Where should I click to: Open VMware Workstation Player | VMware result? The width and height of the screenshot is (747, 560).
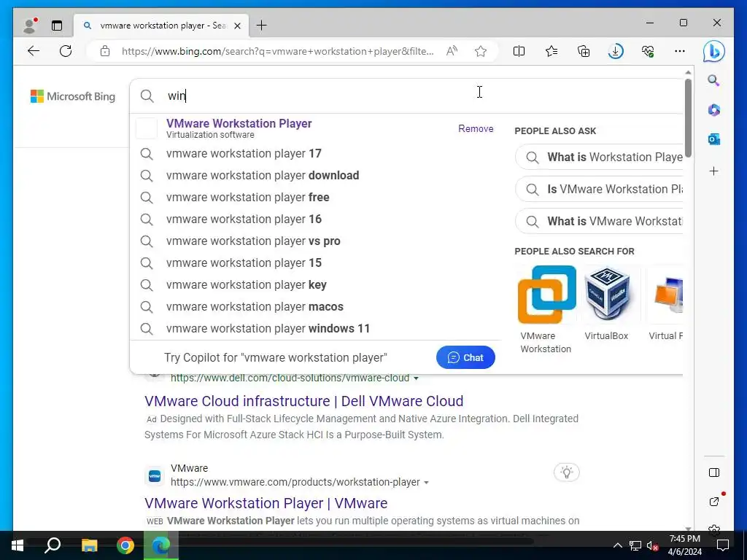(x=266, y=503)
